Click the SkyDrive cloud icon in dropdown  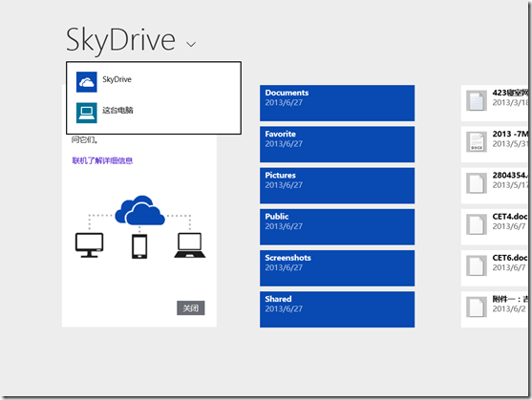point(87,82)
